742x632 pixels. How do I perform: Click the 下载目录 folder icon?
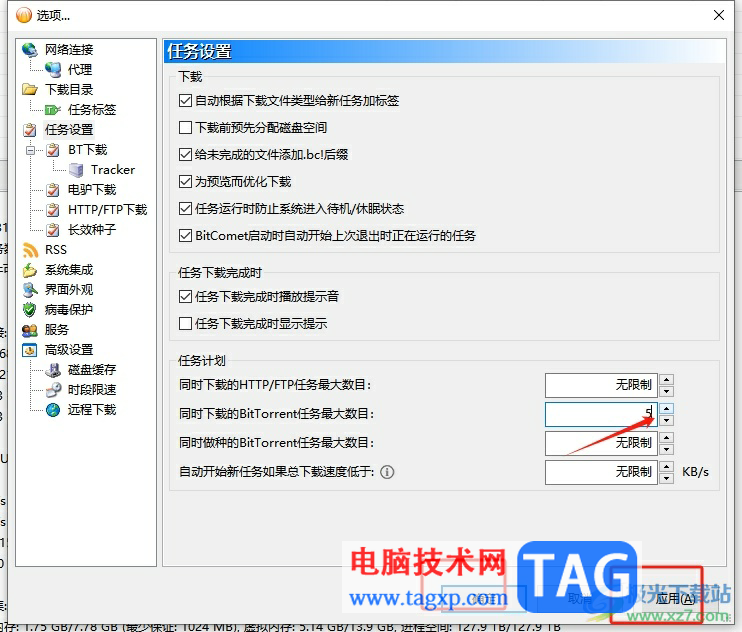29,89
